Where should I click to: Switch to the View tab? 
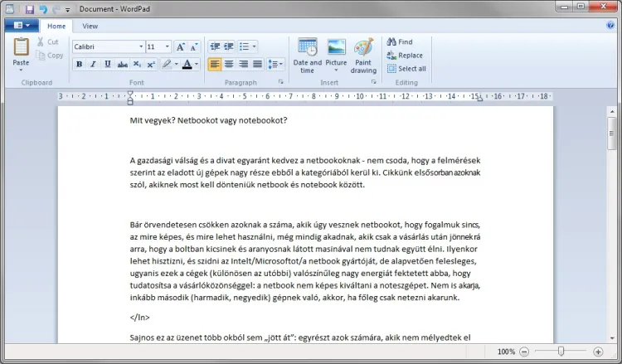pos(90,27)
